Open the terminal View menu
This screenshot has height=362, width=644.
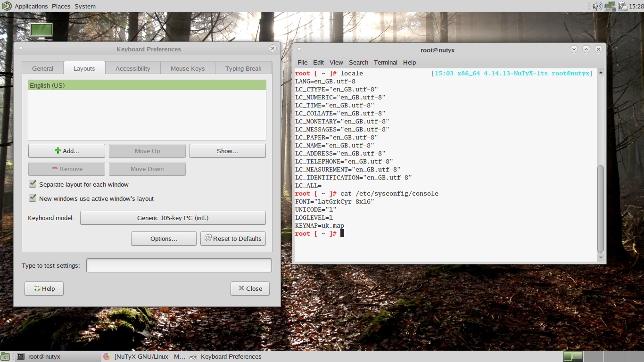(x=336, y=62)
